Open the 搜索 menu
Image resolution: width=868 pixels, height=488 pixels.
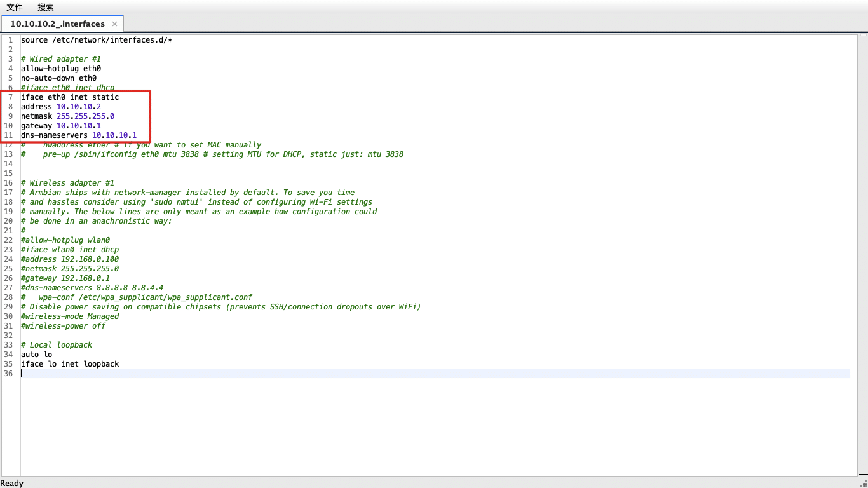pyautogui.click(x=46, y=7)
